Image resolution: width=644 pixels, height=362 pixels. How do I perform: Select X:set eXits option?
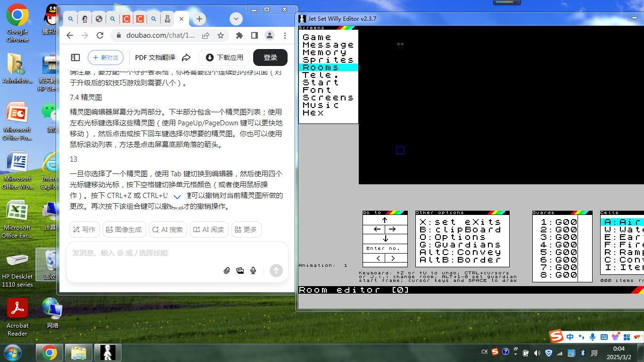click(461, 222)
